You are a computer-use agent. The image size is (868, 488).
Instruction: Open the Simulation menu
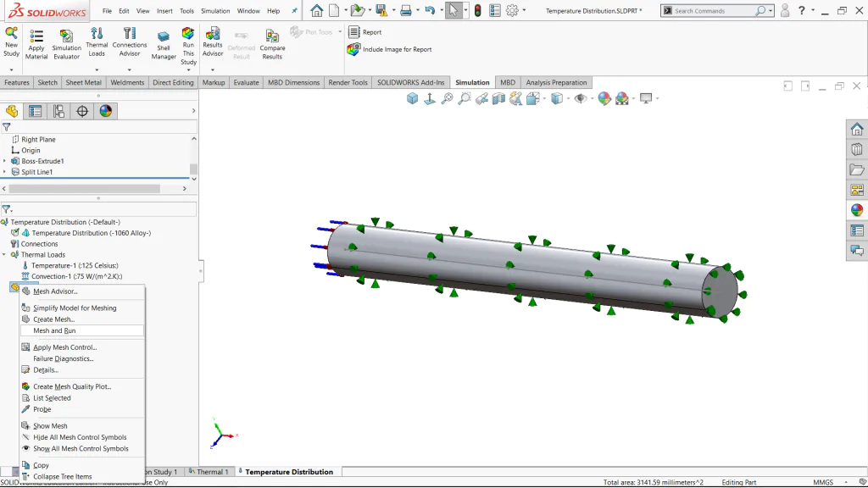click(215, 10)
